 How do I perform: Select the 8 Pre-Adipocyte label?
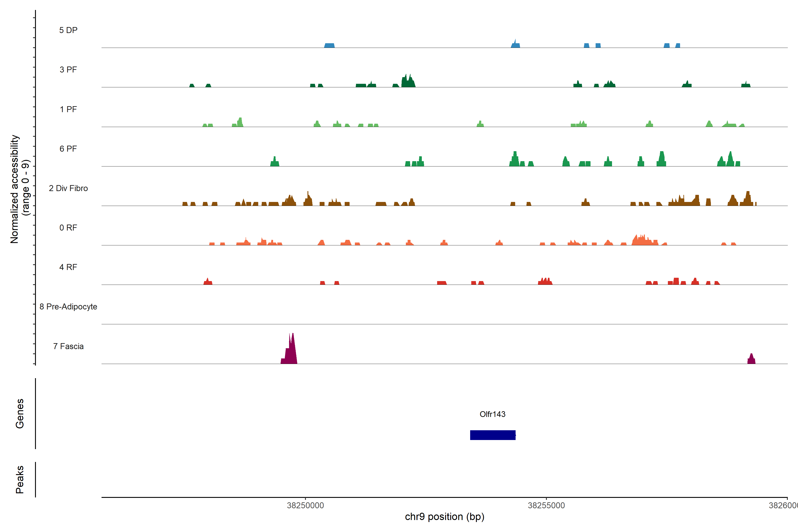tap(68, 307)
